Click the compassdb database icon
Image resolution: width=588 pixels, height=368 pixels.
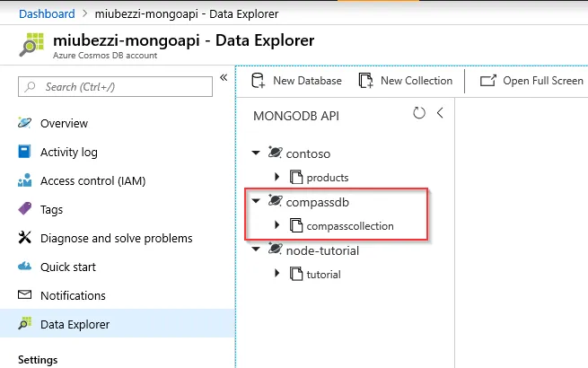(275, 200)
